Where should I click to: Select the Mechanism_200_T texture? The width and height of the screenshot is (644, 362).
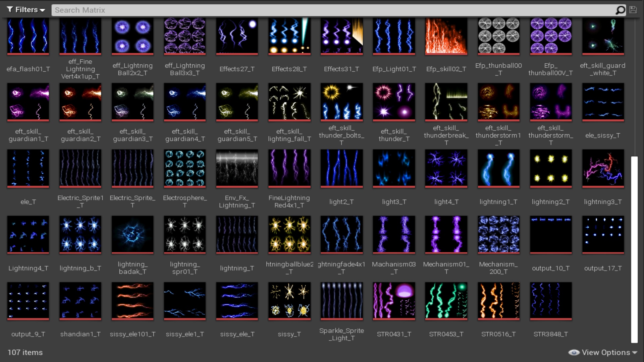(498, 234)
